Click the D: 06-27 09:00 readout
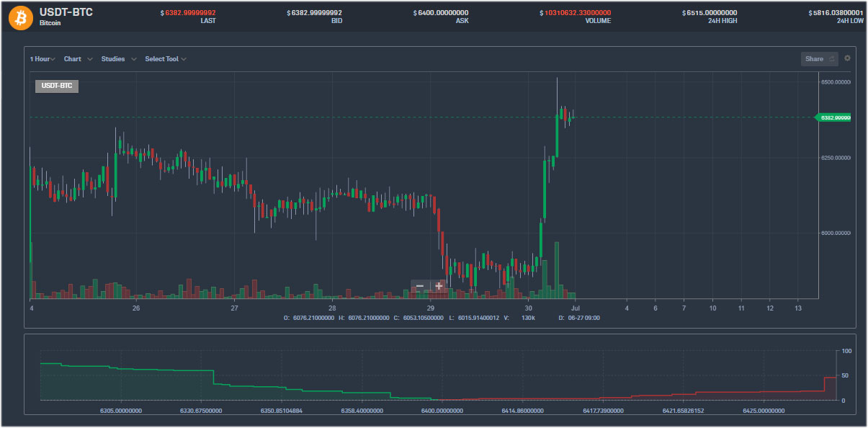Viewport: 868px width, 428px height. point(579,318)
